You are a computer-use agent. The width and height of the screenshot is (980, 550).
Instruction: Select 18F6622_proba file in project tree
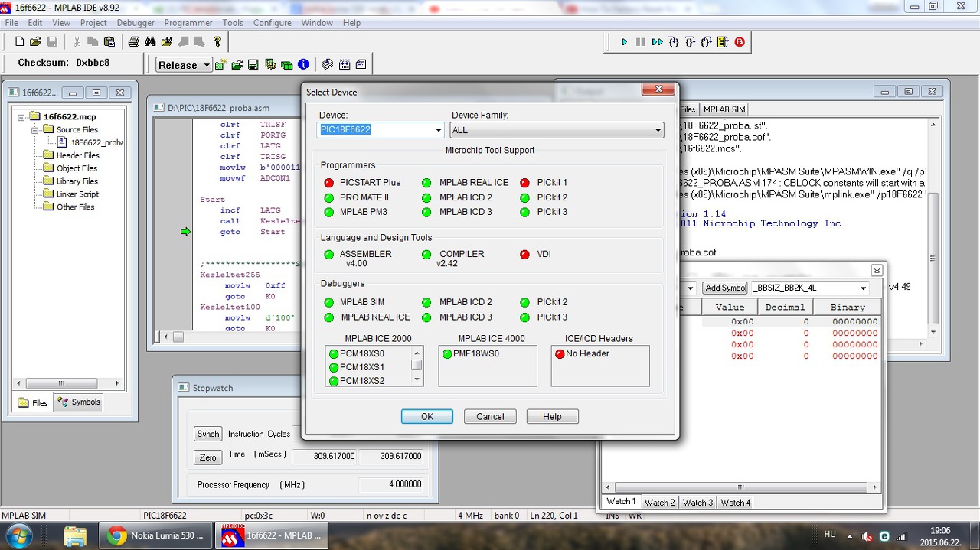point(92,142)
